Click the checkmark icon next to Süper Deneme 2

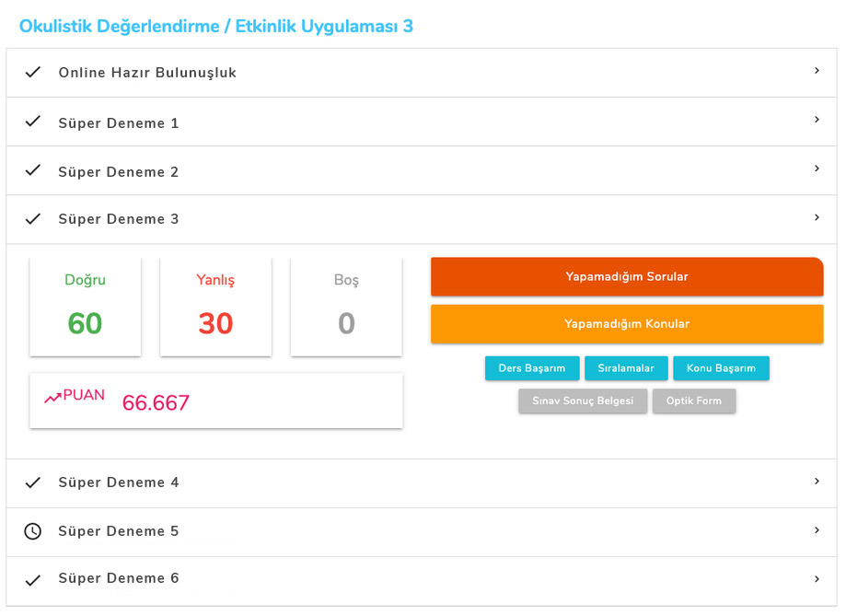[33, 170]
